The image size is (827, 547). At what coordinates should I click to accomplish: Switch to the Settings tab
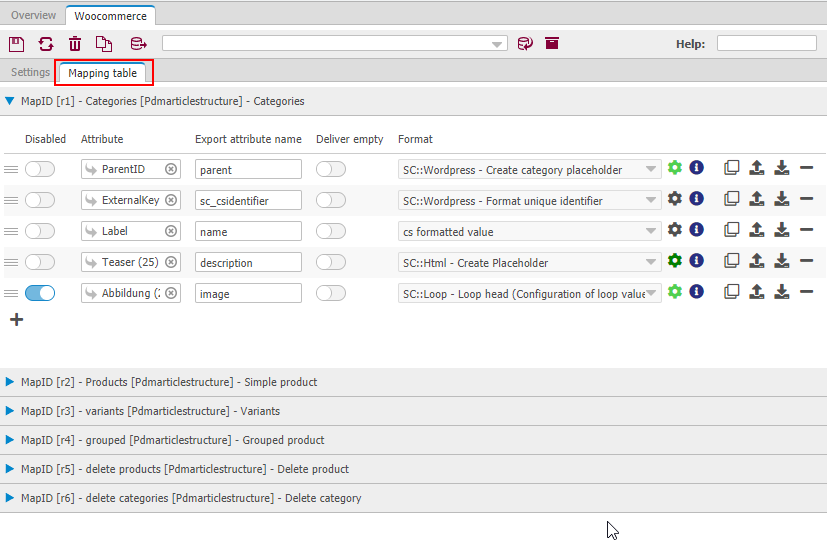[30, 73]
